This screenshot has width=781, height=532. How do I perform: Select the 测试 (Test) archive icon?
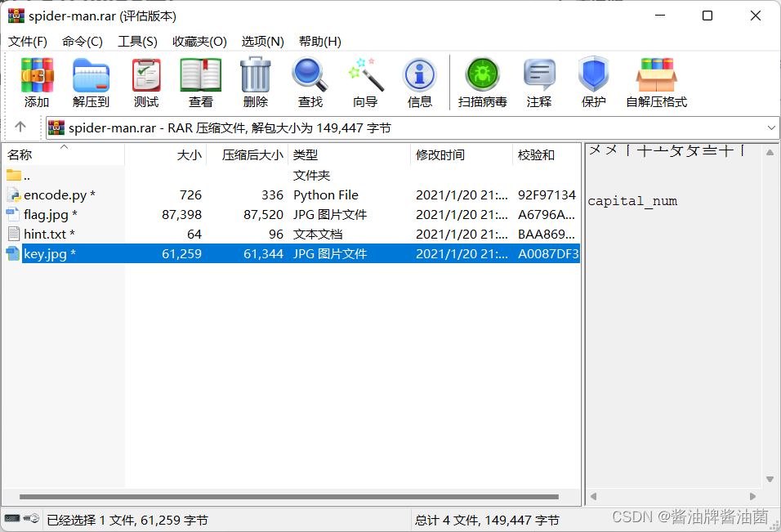(146, 81)
